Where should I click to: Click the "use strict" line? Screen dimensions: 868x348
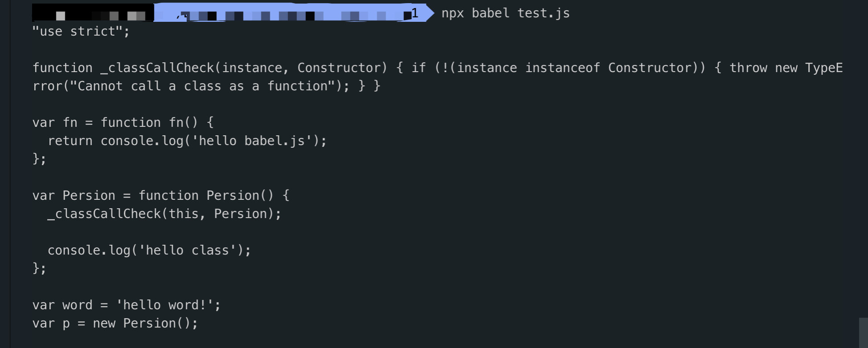81,32
